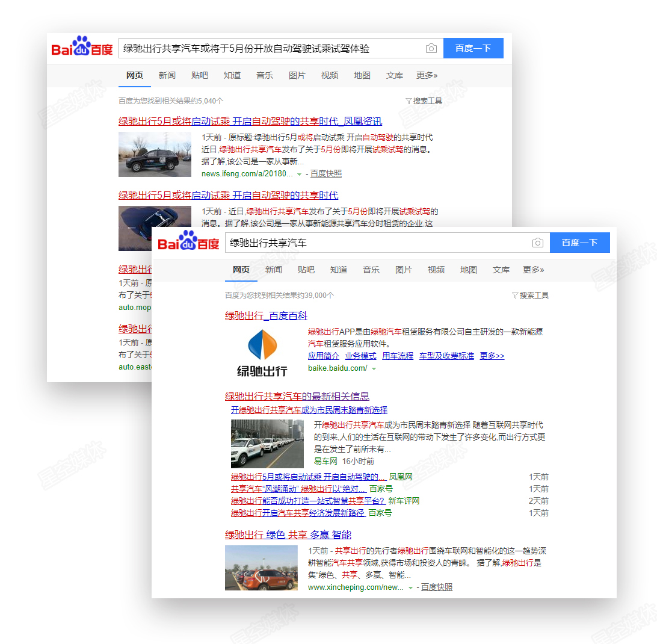Open 绿驰出行共享汽车的最新相关信息 heading
The image size is (657, 644).
click(x=297, y=396)
